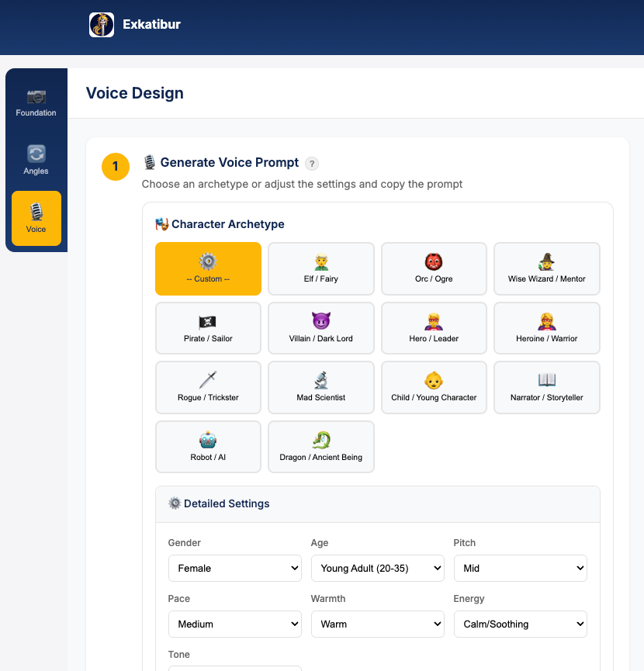Open the Gender dropdown
644x671 pixels.
coord(235,568)
